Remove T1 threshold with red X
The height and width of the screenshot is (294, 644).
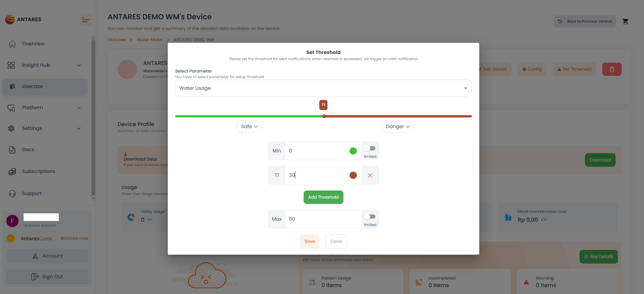(x=370, y=175)
